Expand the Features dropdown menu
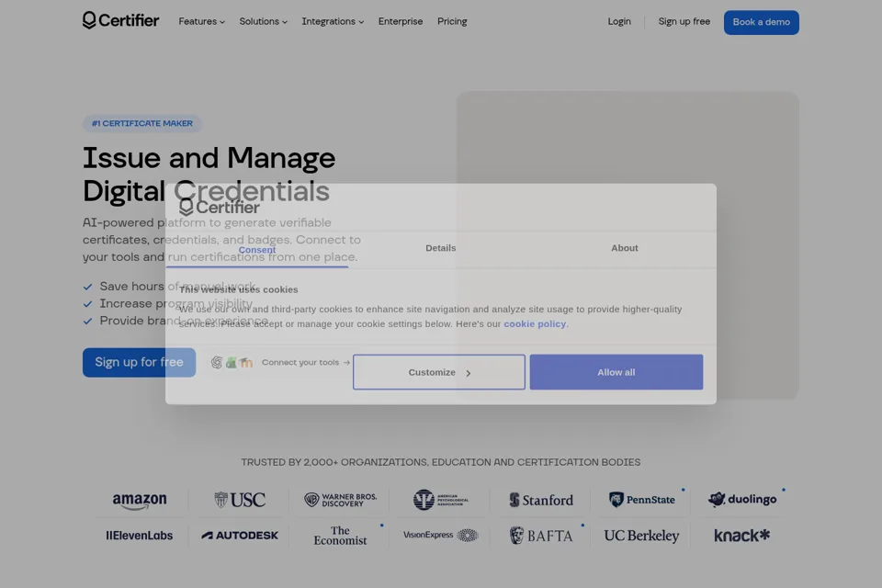 click(x=201, y=21)
